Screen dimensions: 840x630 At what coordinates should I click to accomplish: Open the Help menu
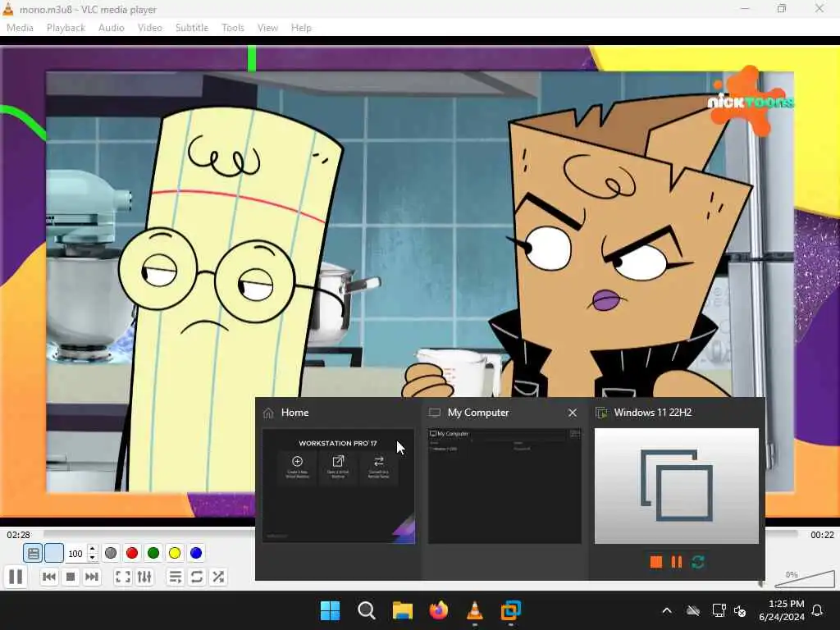tap(301, 28)
